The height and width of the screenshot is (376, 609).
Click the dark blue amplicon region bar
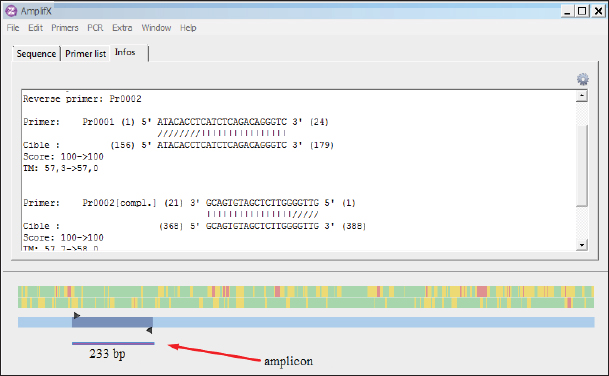pos(112,322)
